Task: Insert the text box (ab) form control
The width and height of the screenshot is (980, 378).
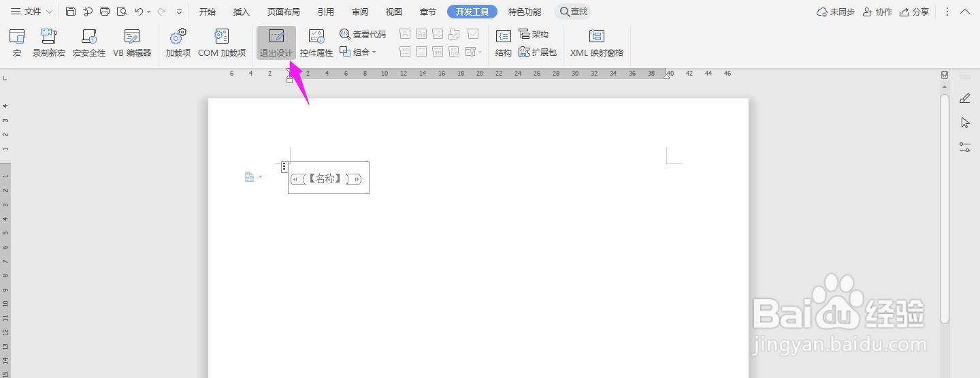Action: point(422,33)
